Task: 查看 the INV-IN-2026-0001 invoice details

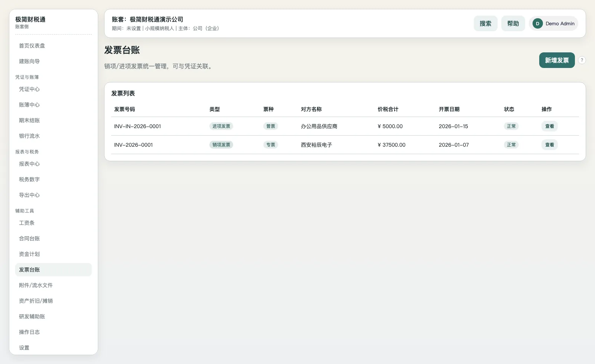Action: pos(549,126)
